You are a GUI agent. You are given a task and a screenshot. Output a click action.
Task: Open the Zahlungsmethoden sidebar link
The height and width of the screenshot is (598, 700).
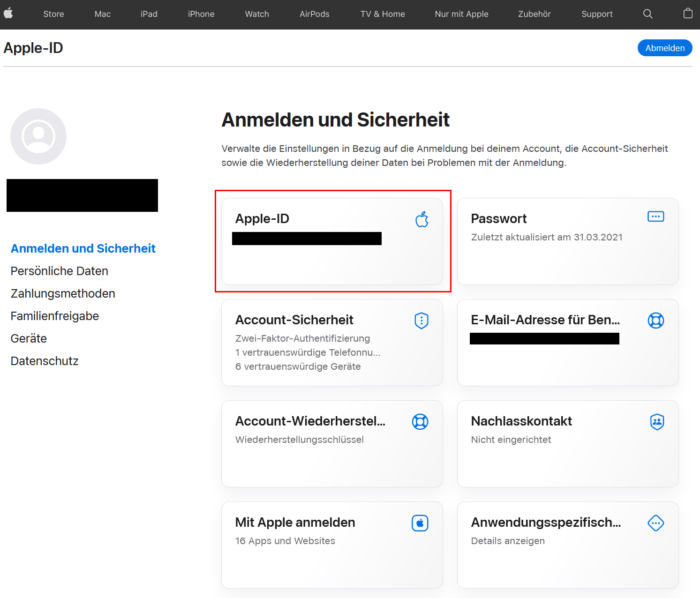(63, 293)
